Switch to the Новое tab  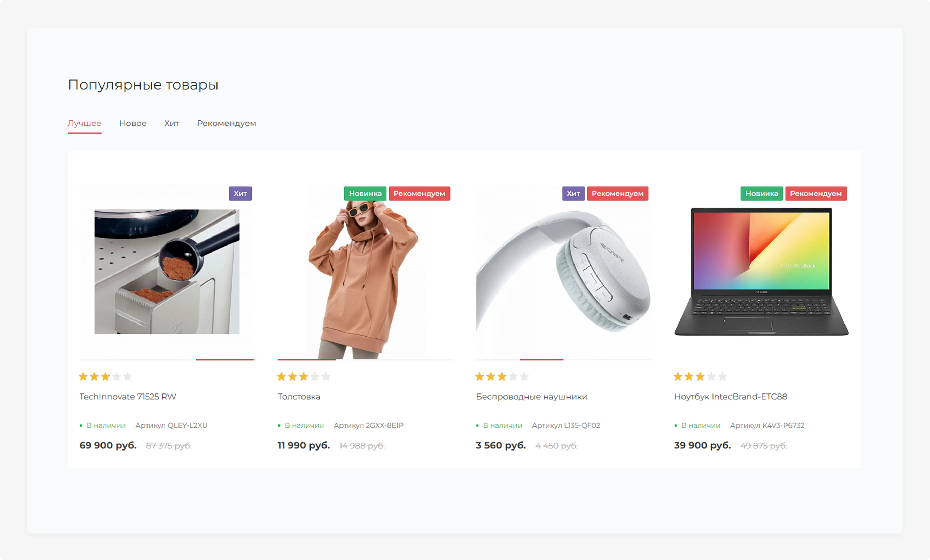click(x=133, y=123)
